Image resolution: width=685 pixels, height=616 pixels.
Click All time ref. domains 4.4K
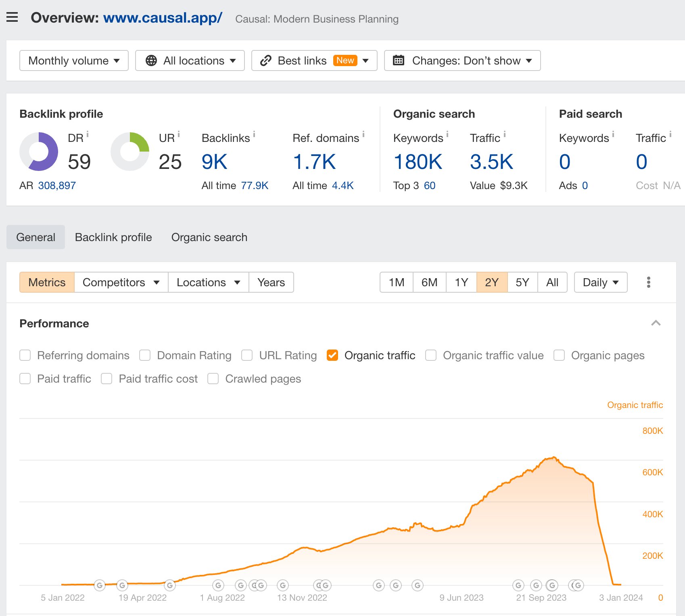coord(342,185)
